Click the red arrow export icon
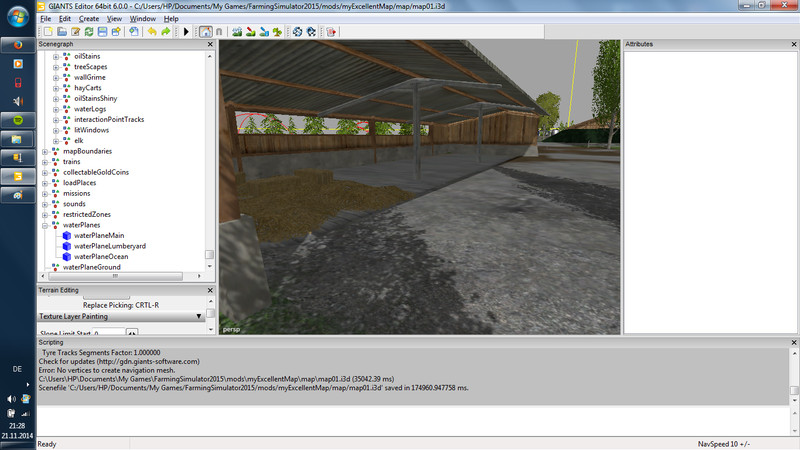800x450 pixels. pos(331,32)
